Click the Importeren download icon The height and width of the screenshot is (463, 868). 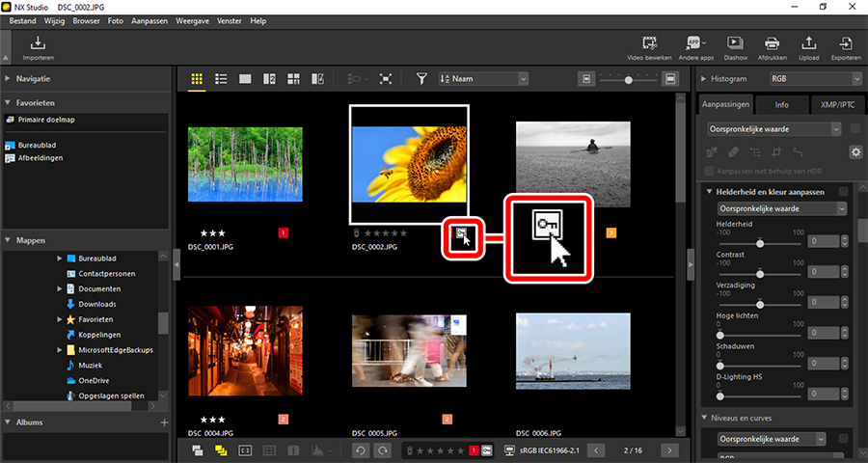[x=38, y=43]
